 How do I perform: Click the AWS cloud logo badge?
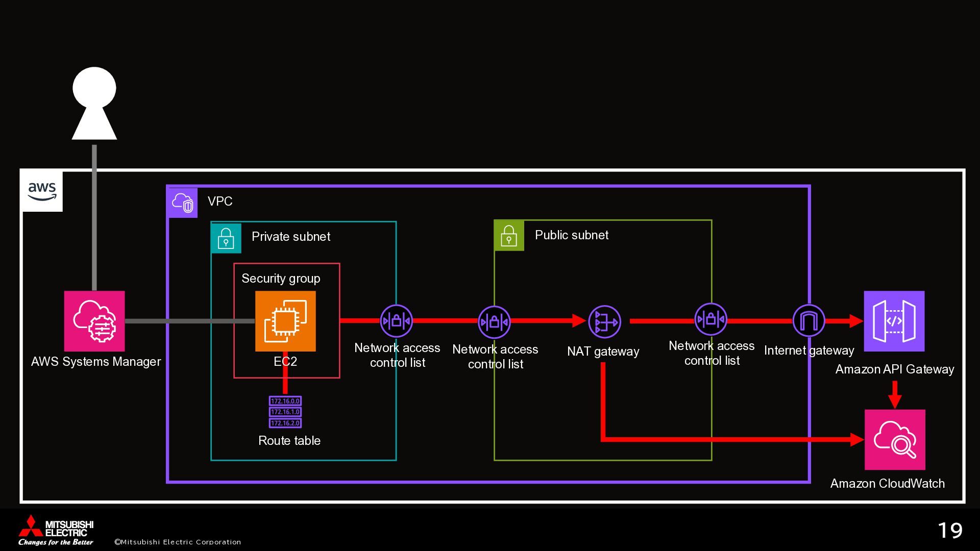pyautogui.click(x=42, y=191)
